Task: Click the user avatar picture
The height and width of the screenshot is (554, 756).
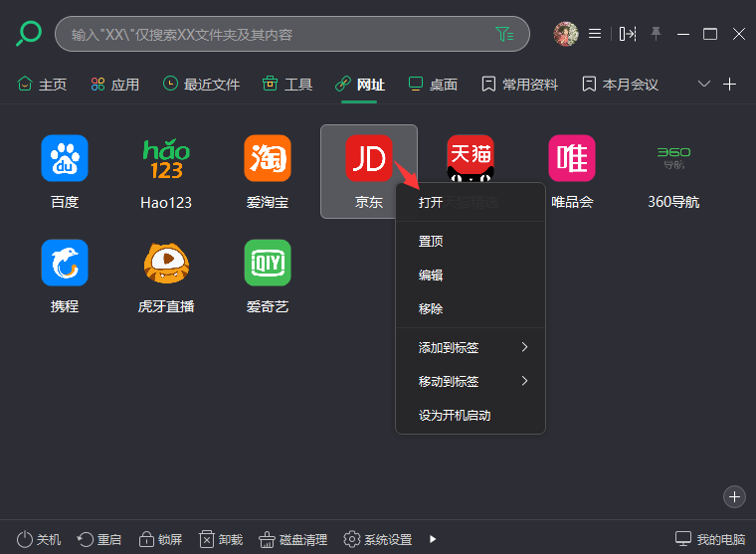Action: (566, 34)
